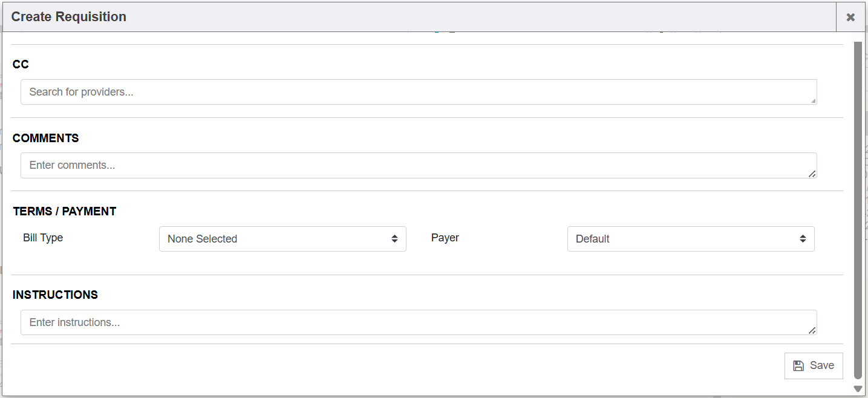Click the CC field resize handle
The height and width of the screenshot is (398, 868).
(813, 100)
